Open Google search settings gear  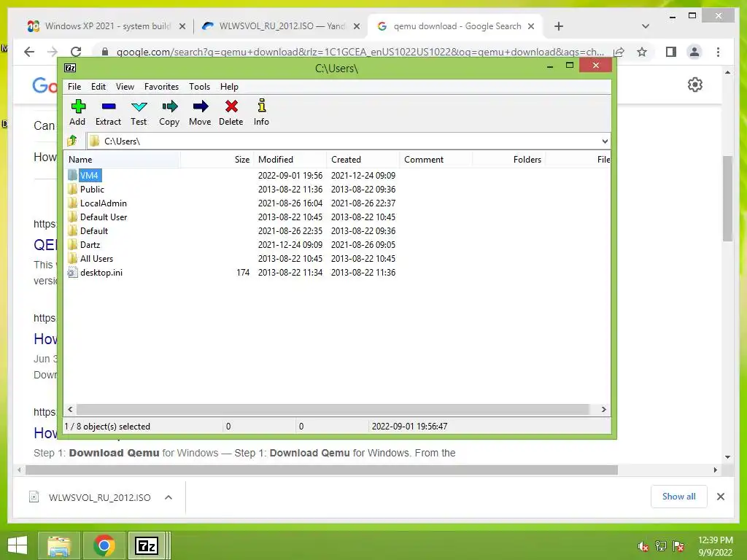point(695,85)
